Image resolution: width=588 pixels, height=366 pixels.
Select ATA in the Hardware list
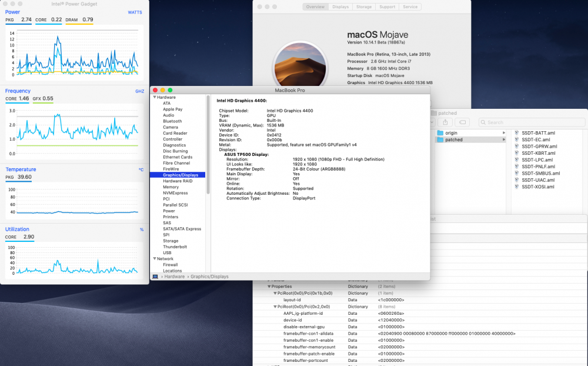point(166,103)
